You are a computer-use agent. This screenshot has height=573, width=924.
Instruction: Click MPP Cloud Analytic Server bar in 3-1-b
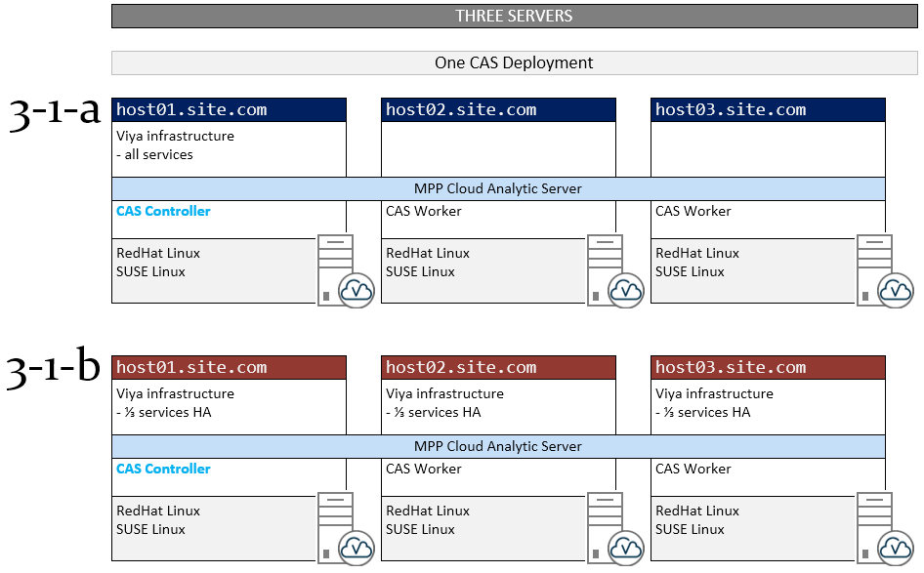tap(498, 446)
